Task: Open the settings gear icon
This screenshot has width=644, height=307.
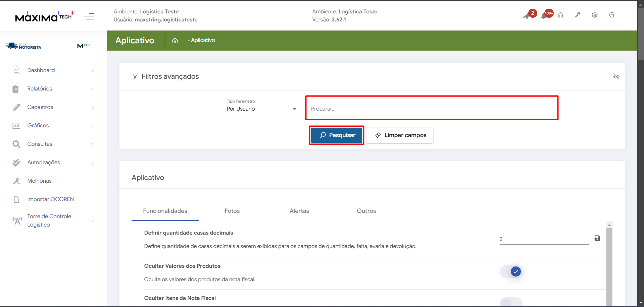Action: (595, 15)
